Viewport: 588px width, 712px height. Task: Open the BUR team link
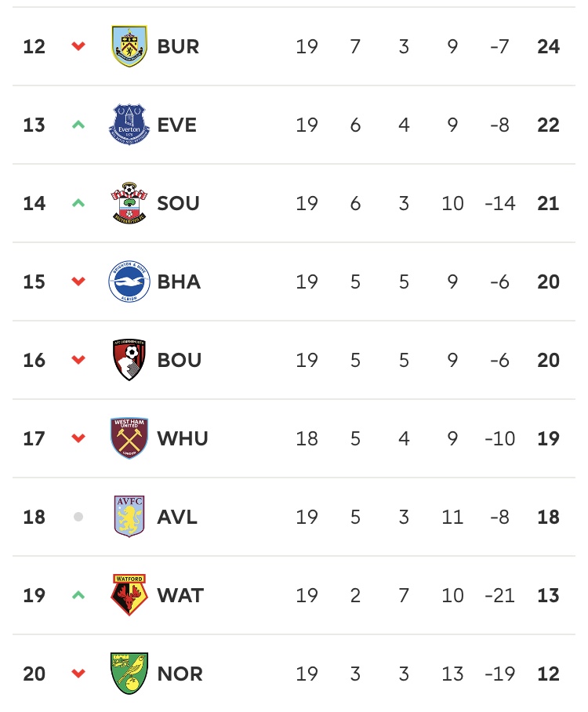tap(178, 46)
